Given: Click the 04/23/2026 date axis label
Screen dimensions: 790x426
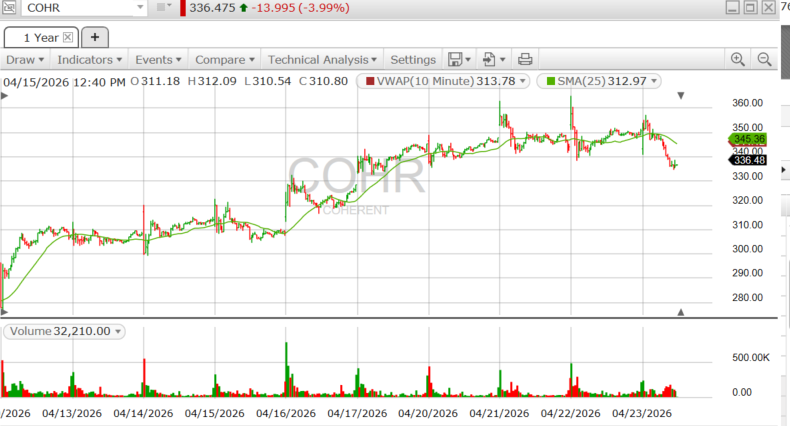Looking at the screenshot, I should (x=642, y=413).
